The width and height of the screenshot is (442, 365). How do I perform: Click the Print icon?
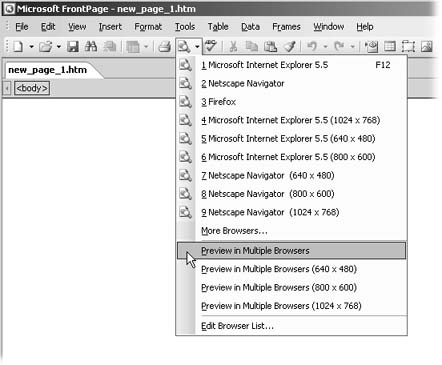pyautogui.click(x=164, y=47)
